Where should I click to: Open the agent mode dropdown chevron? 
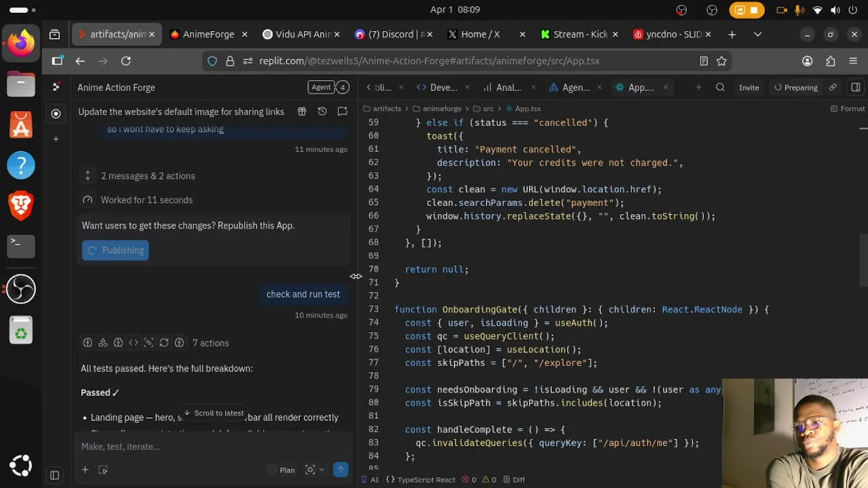click(x=321, y=470)
